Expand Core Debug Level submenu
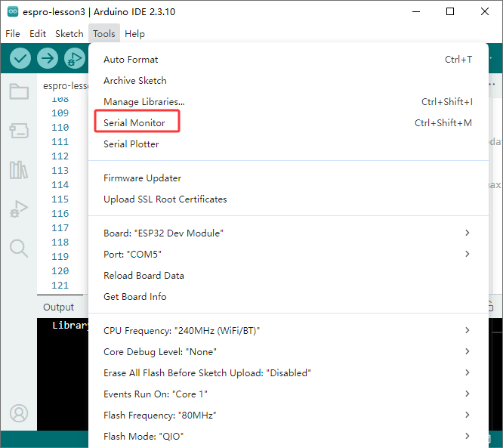The width and height of the screenshot is (503, 448). pyautogui.click(x=288, y=352)
